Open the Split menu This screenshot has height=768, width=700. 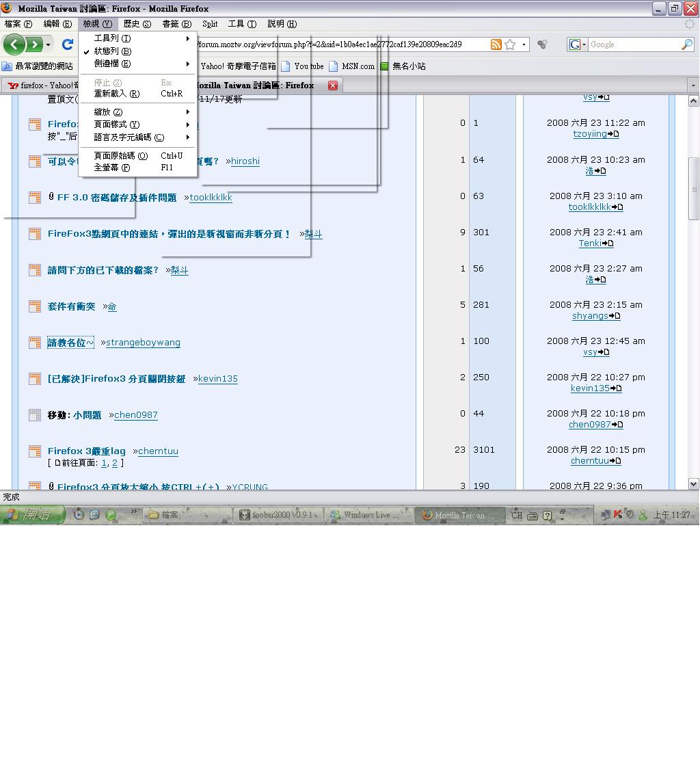click(x=210, y=24)
